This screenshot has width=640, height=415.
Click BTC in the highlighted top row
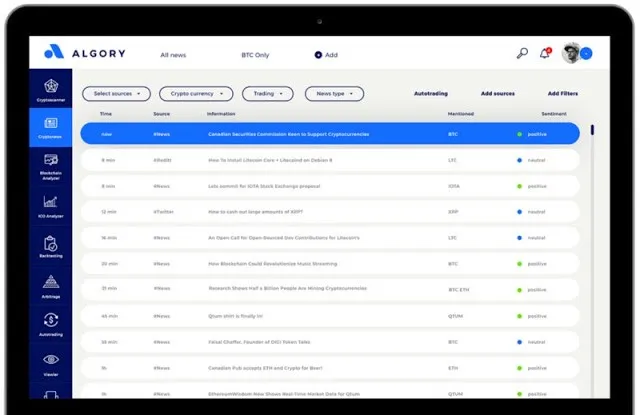click(453, 134)
